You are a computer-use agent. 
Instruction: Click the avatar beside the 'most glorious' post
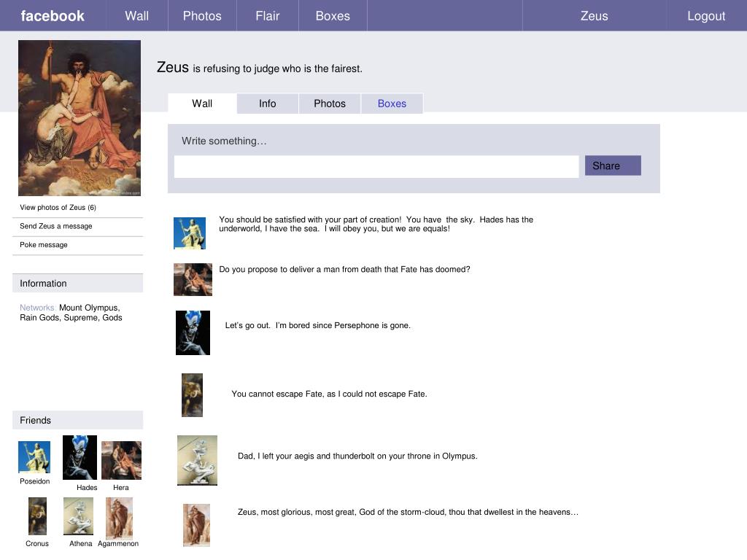pyautogui.click(x=196, y=525)
